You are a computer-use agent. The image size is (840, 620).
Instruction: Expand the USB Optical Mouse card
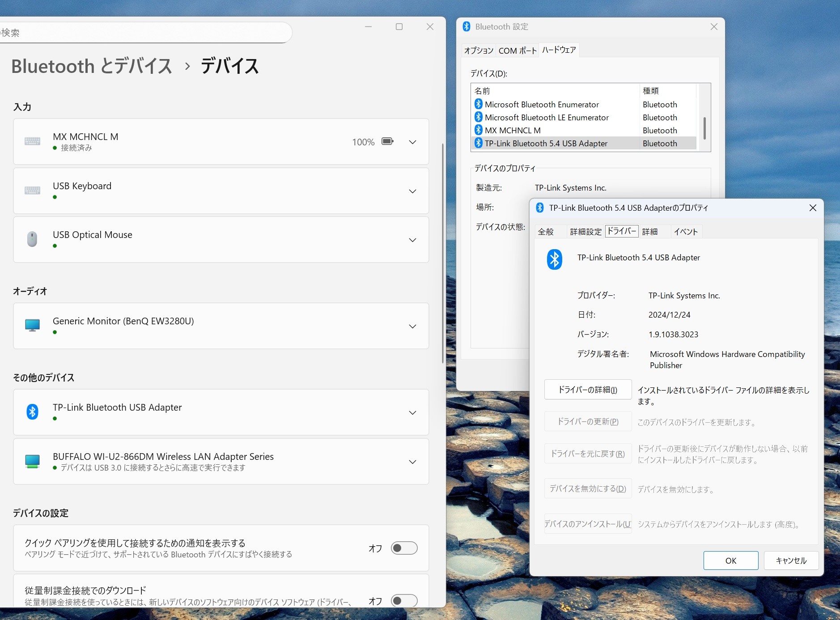[x=412, y=240]
